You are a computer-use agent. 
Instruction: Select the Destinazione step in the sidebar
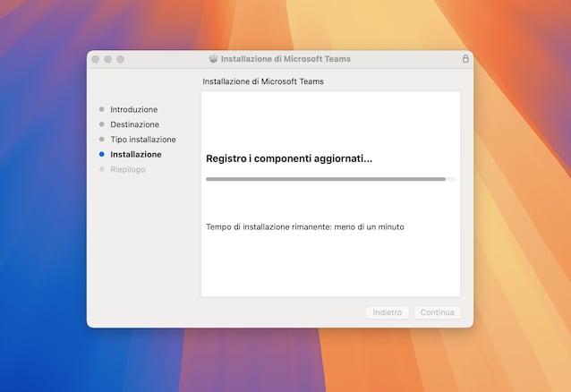134,124
